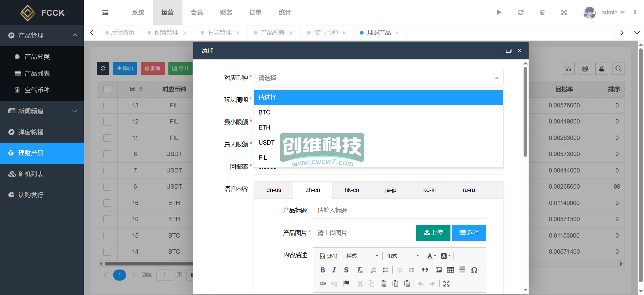Click the green 上传 upload button

point(433,233)
